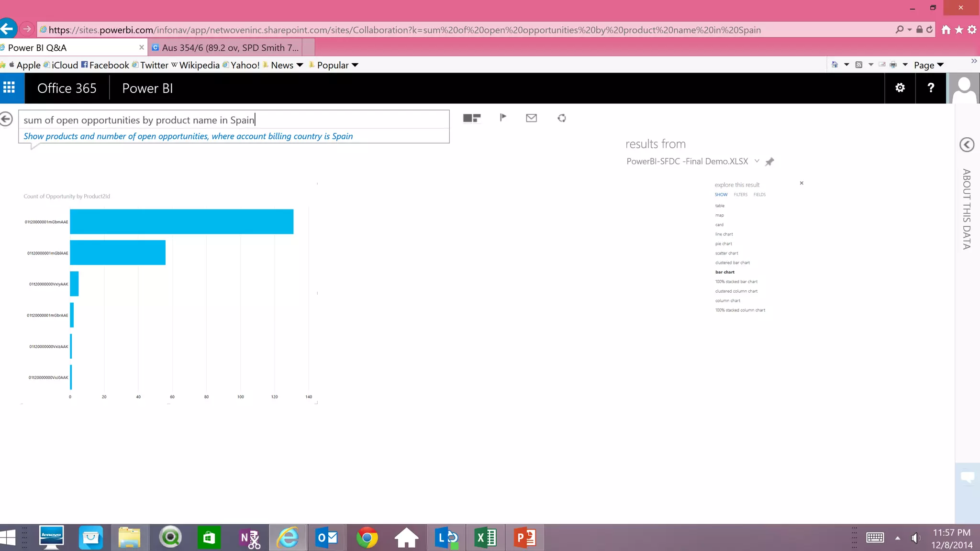This screenshot has width=980, height=551.
Task: Click the bar for 01t20000001mGblAAE
Action: click(x=118, y=253)
